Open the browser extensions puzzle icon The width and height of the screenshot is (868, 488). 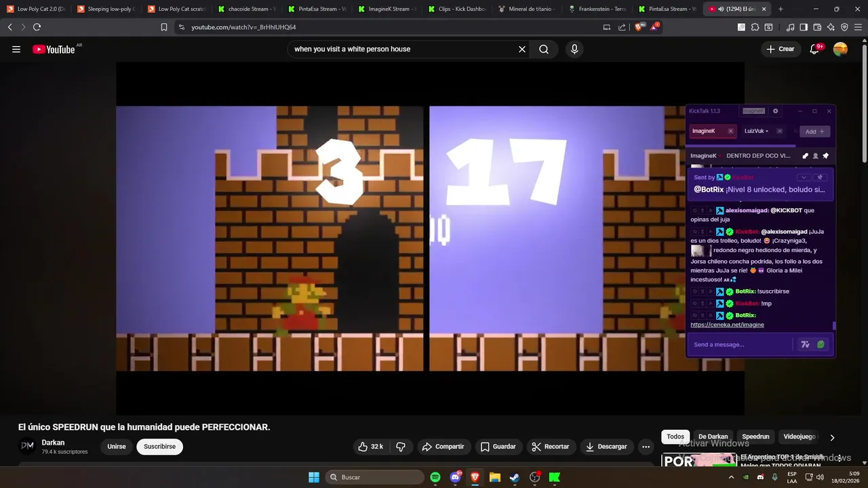coord(755,27)
